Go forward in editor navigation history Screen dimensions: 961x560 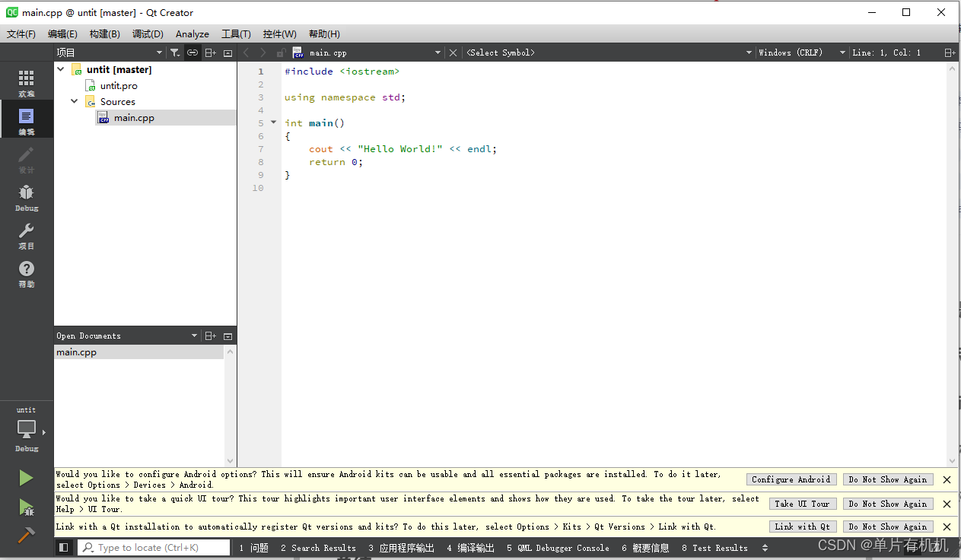263,52
